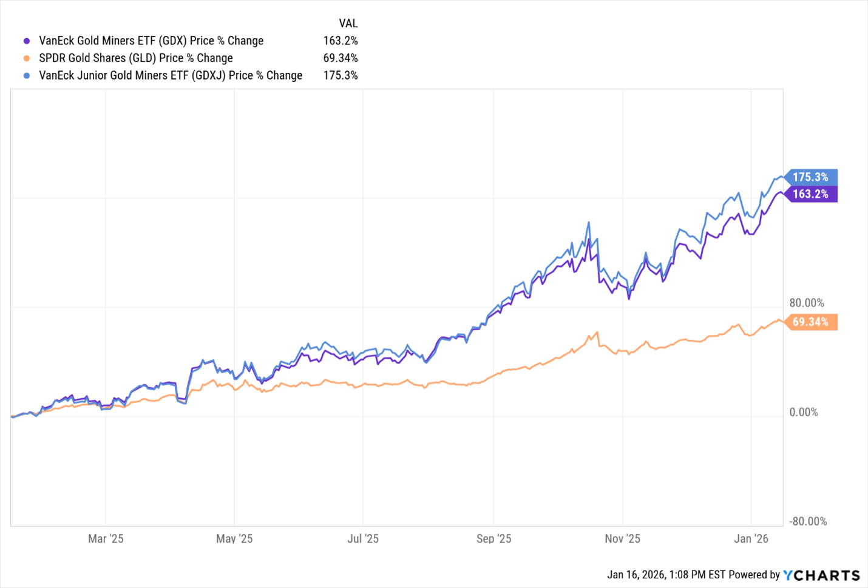This screenshot has width=868, height=588.
Task: Click the Jul '25 x-axis label
Action: point(363,539)
